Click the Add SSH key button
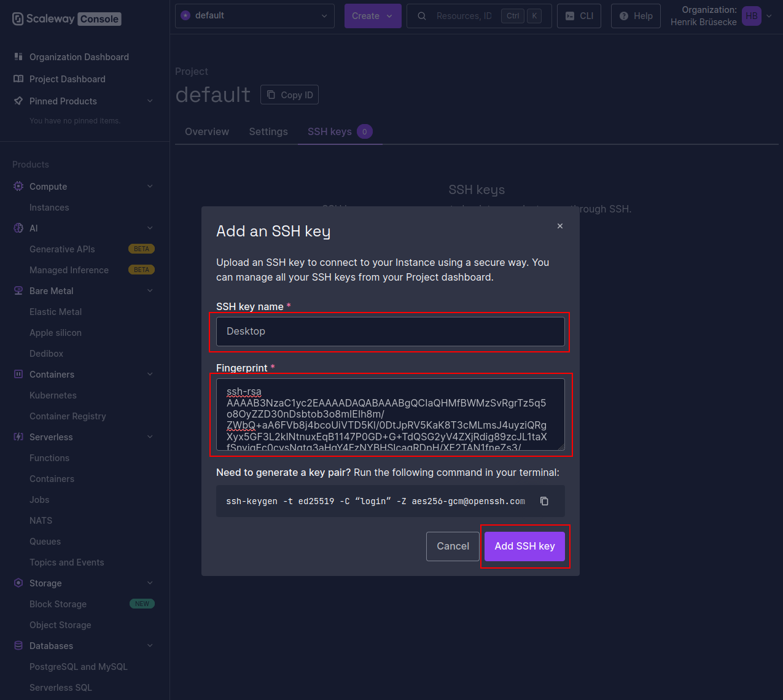The height and width of the screenshot is (700, 783). [524, 546]
